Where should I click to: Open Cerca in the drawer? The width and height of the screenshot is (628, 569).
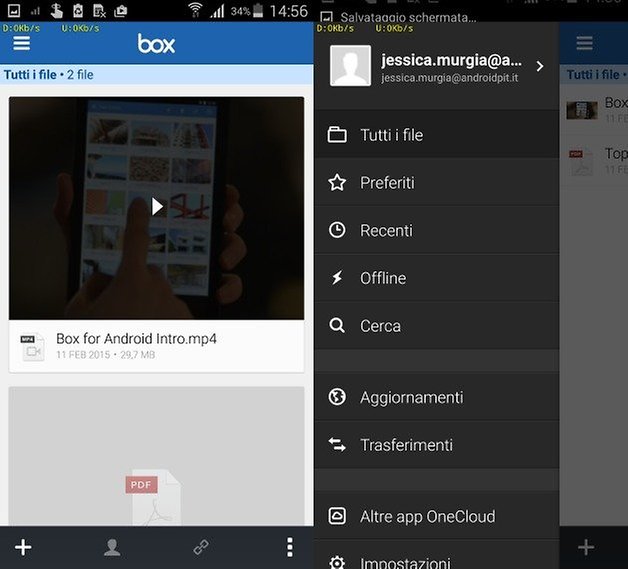pyautogui.click(x=437, y=326)
